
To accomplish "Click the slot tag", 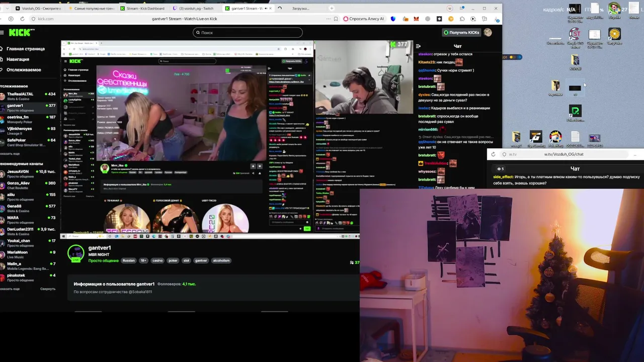I will (x=186, y=260).
